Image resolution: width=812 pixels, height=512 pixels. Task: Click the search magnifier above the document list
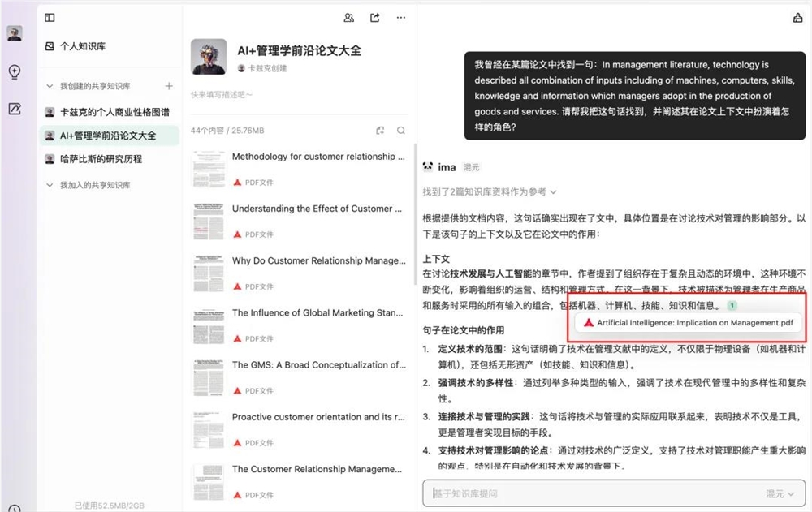coord(401,130)
